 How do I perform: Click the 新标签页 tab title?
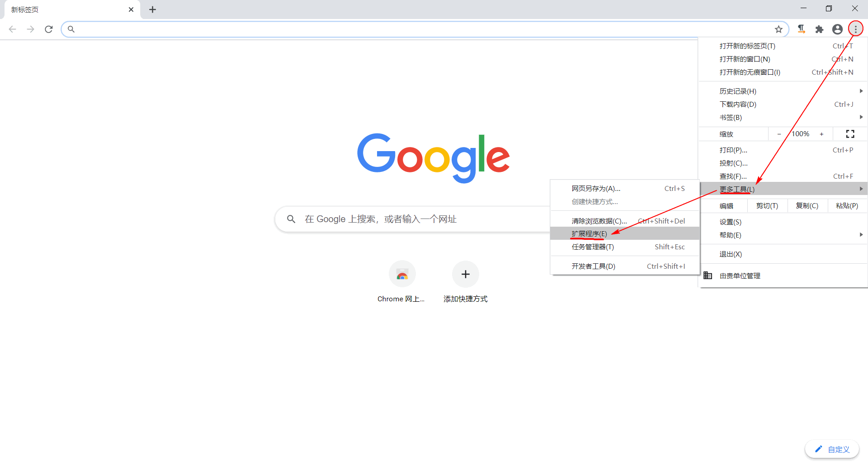(x=25, y=10)
